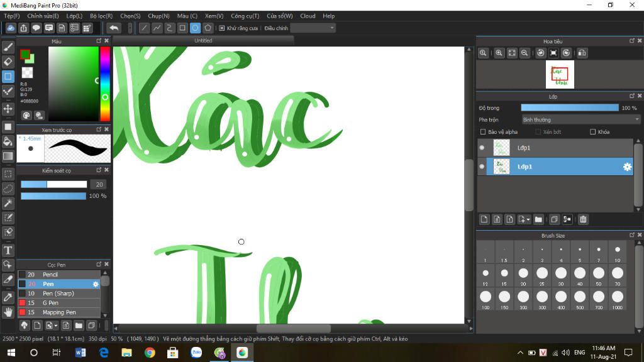Select the rectangular Select tool
This screenshot has height=362, width=644.
(8, 174)
